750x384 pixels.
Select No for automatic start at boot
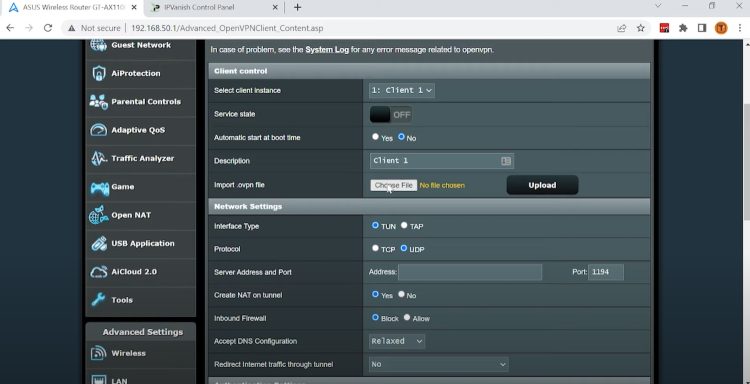(401, 137)
